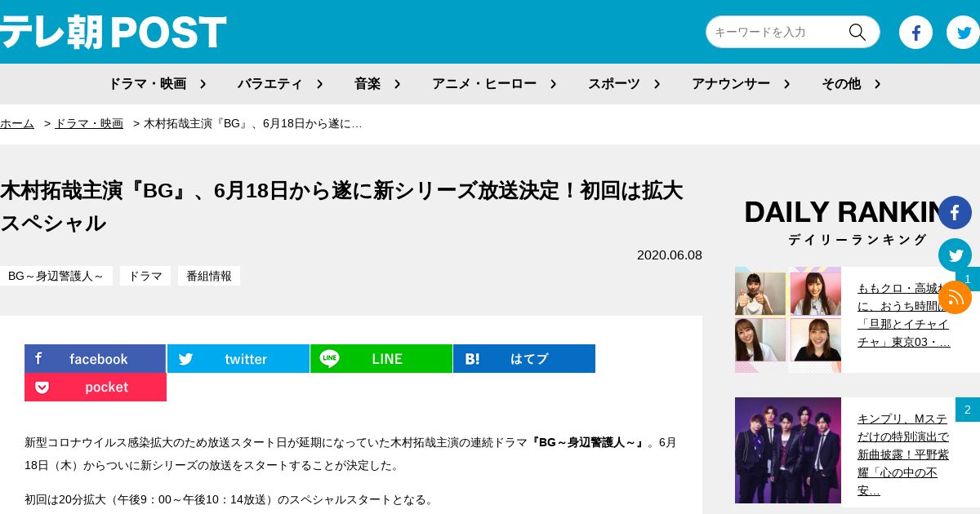
Task: Focus the キーワードを入力 search field
Action: coord(776,32)
